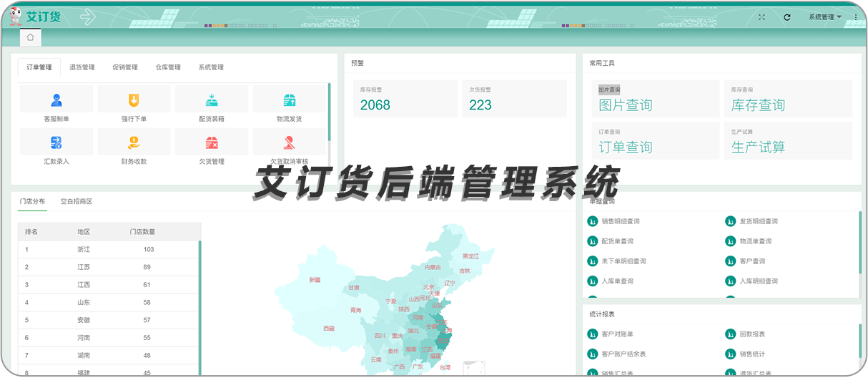The height and width of the screenshot is (378, 868).
Task: Click the 山东 row in ranking table
Action: [x=109, y=303]
